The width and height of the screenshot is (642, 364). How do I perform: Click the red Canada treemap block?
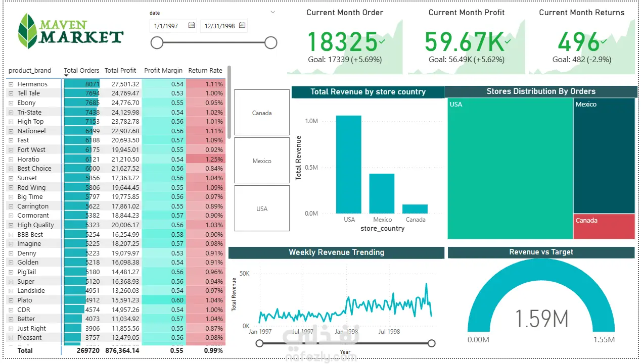point(604,226)
